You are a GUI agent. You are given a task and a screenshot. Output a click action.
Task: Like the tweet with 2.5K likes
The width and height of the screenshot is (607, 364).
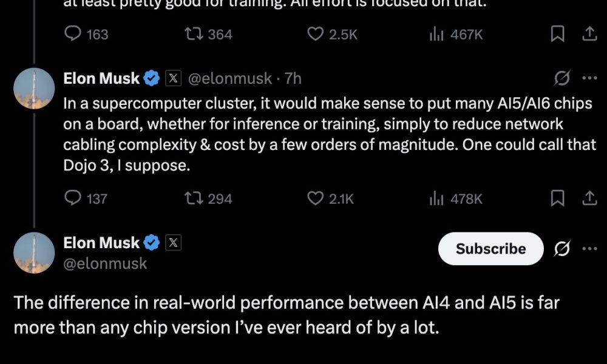click(315, 35)
